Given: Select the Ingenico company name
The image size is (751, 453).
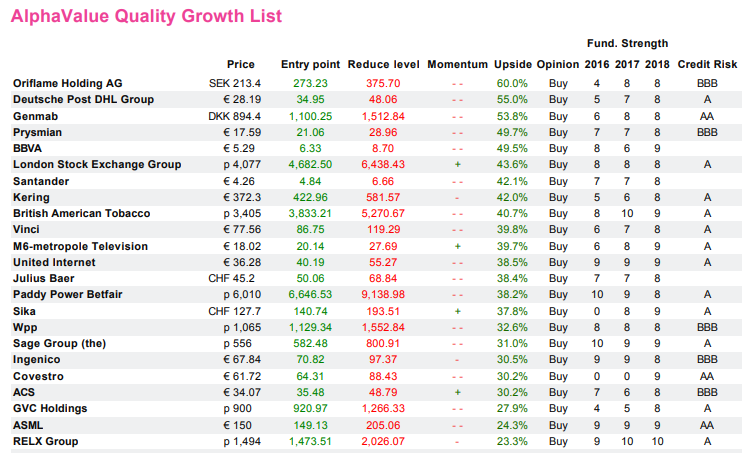Looking at the screenshot, I should point(36,360).
